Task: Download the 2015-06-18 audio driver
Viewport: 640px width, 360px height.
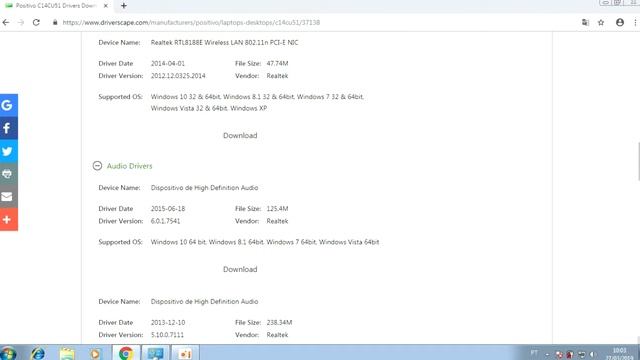Action: click(x=240, y=269)
